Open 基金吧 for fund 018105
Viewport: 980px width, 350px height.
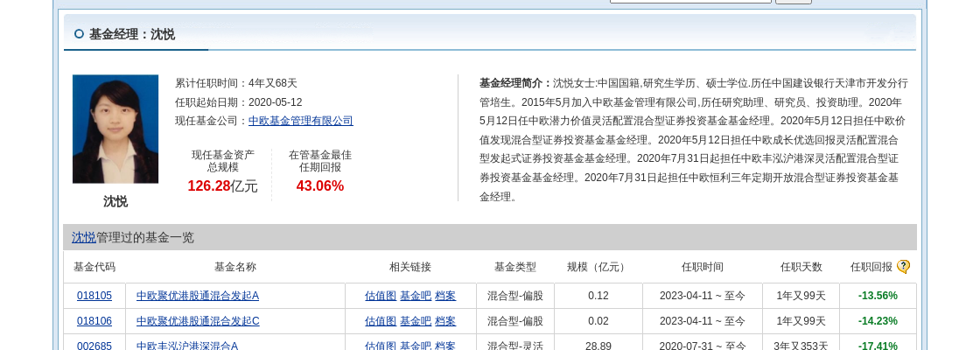[416, 296]
